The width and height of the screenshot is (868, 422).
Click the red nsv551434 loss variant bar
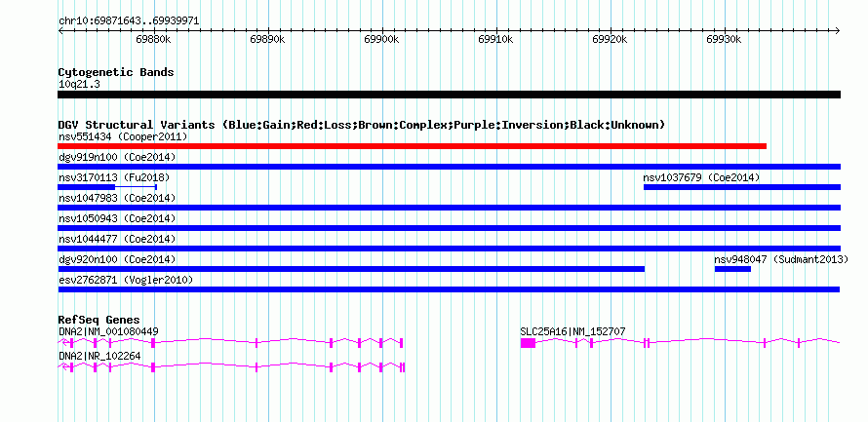click(x=412, y=146)
